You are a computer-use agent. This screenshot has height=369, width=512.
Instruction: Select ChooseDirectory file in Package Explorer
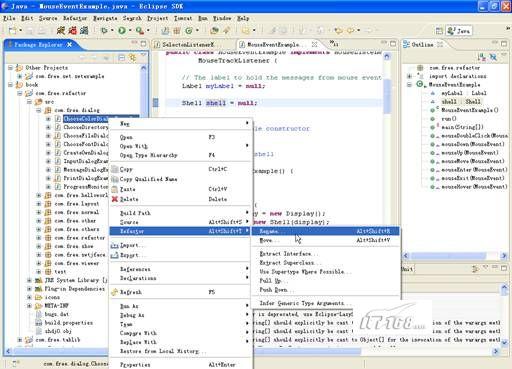[86, 127]
